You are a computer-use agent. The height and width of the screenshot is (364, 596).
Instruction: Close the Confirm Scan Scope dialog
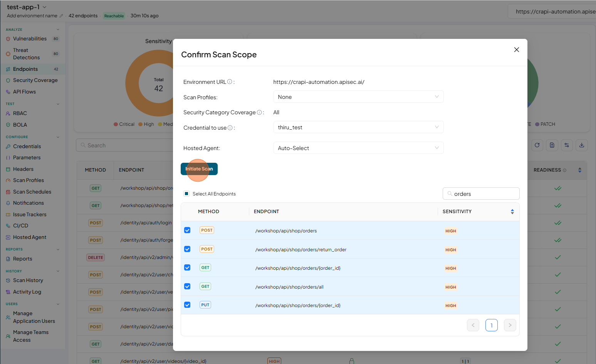pyautogui.click(x=517, y=50)
